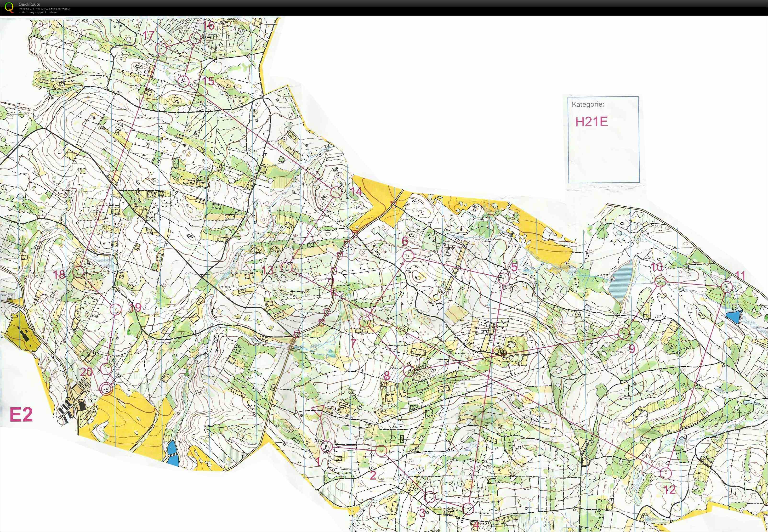Click the QuickRoute logo icon
This screenshot has width=768, height=532.
9,7
